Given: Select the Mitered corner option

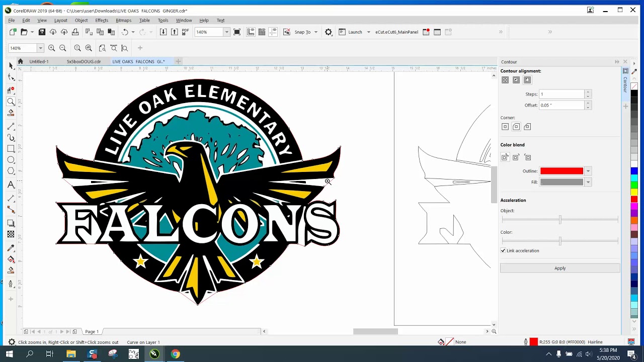Looking at the screenshot, I should 505,127.
